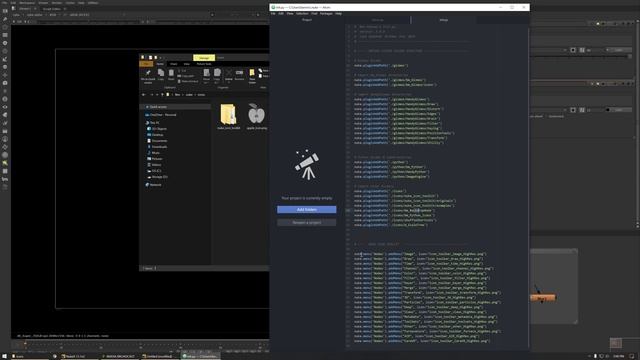Image resolution: width=640 pixels, height=360 pixels.
Task: Open the Explorer File tab
Action: pyautogui.click(x=146, y=64)
